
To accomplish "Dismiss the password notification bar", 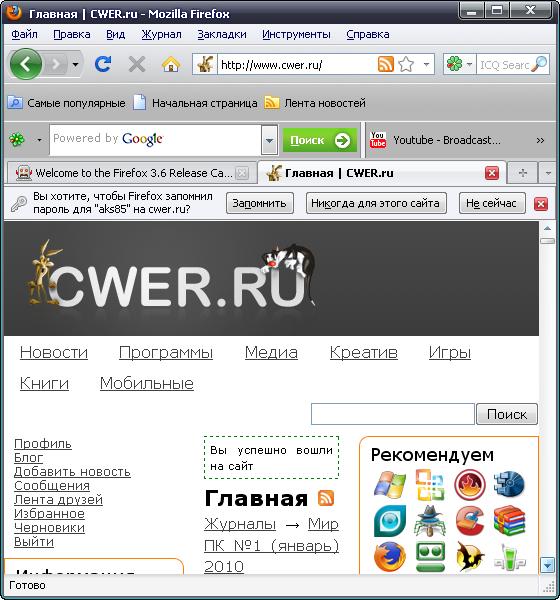I will (x=540, y=204).
